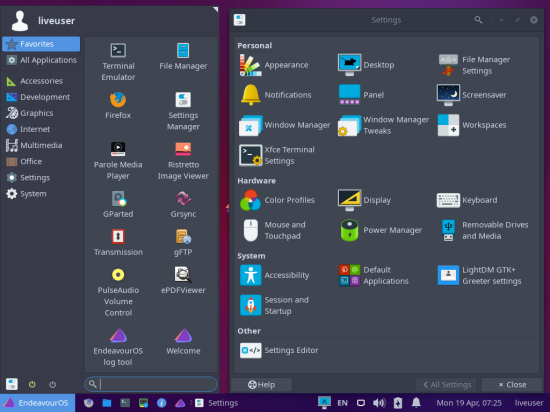Open Xfce Terminal Settings
The height and width of the screenshot is (412, 550).
click(277, 155)
